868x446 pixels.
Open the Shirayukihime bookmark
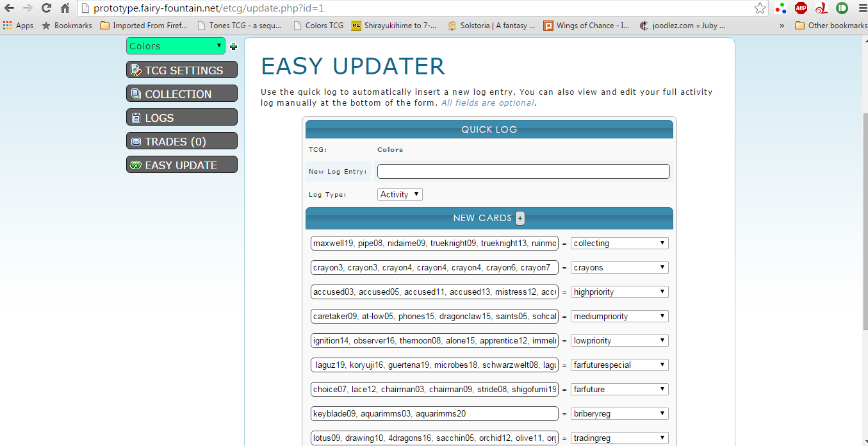(x=395, y=26)
